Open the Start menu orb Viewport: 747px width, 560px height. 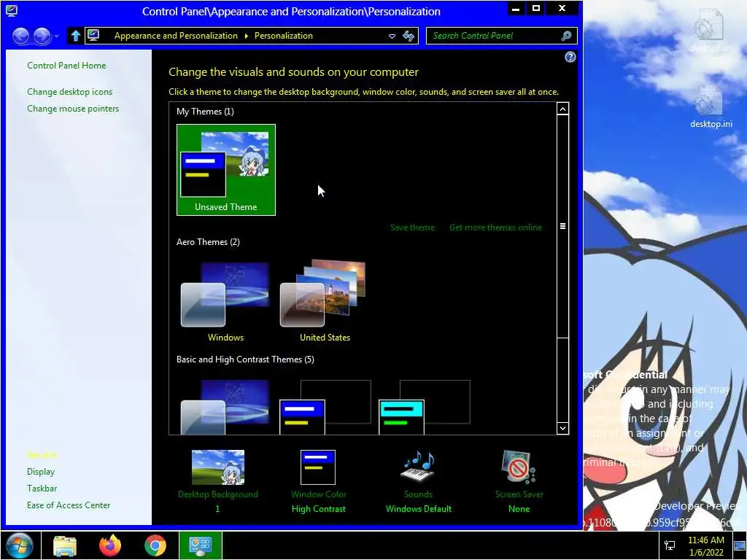(19, 545)
